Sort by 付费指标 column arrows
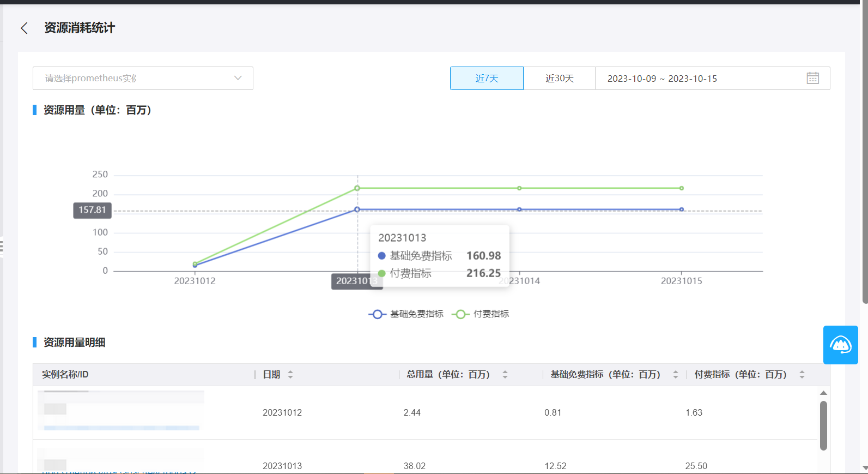The image size is (868, 474). pos(802,375)
